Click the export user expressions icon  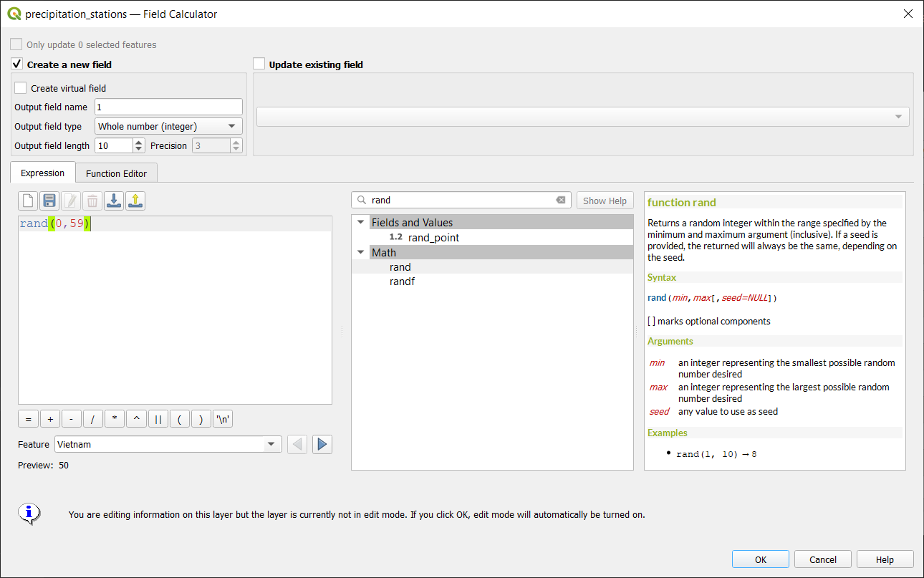(135, 201)
